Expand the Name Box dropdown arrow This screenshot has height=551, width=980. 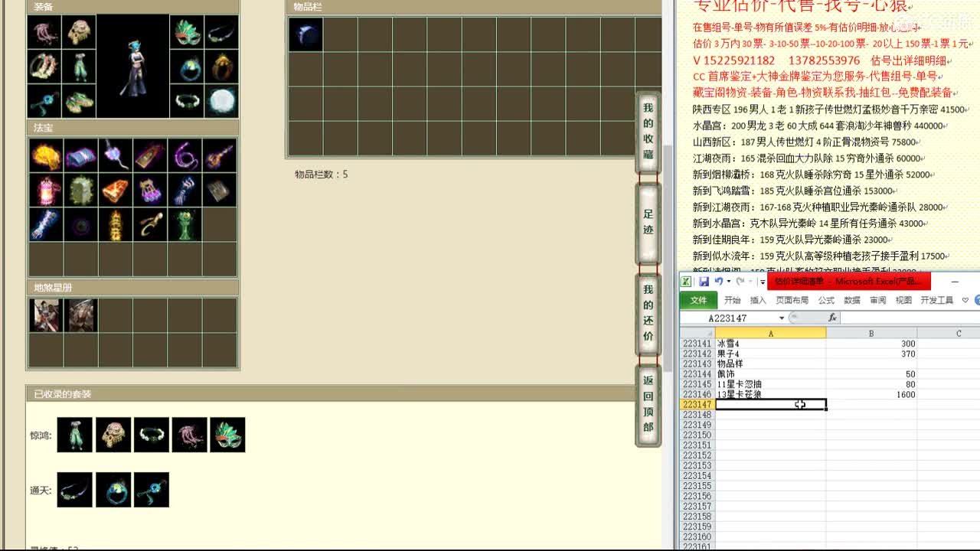coord(782,318)
